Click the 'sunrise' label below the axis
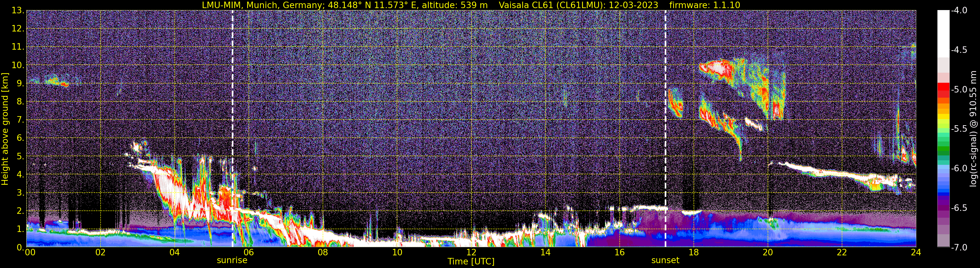Screen dimensions: 980x268 (x=232, y=261)
